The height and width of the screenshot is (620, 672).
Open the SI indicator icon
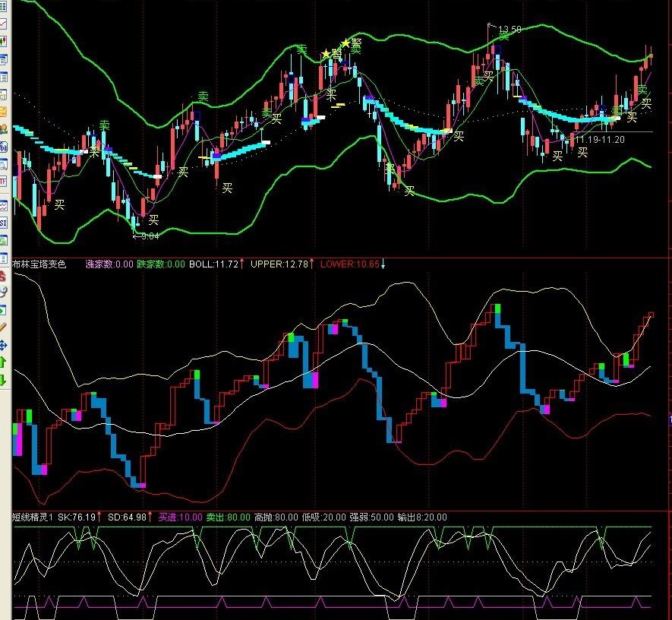point(3,223)
